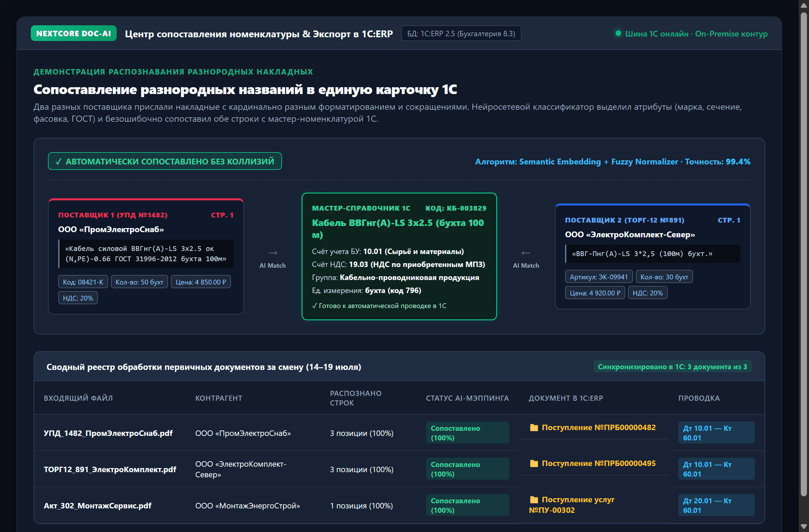
Task: Click the quoted «ВВГ-Пнг(А)-LS 3*2,5» line
Action: (653, 254)
